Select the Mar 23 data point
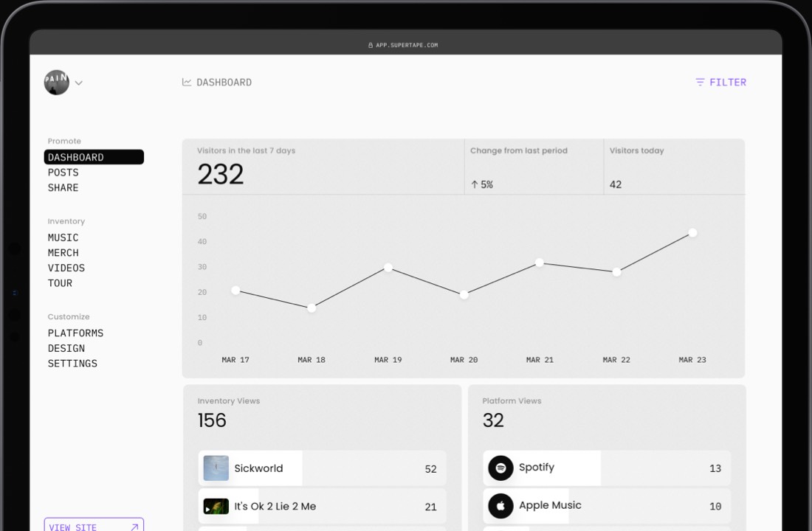Viewport: 812px width, 531px height. coord(692,233)
